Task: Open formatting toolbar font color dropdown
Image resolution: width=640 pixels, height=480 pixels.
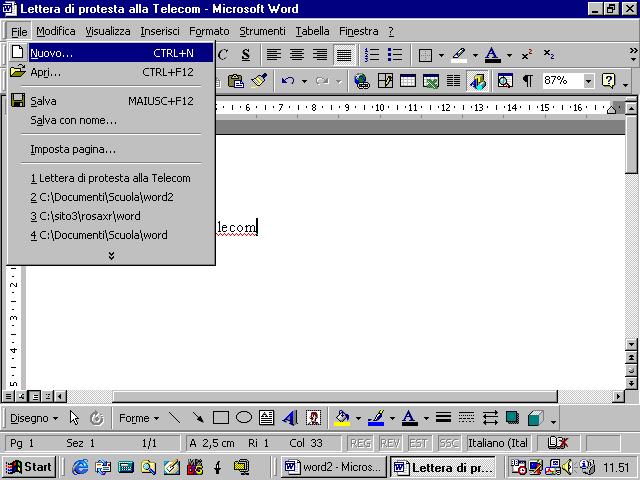Action: pos(509,55)
